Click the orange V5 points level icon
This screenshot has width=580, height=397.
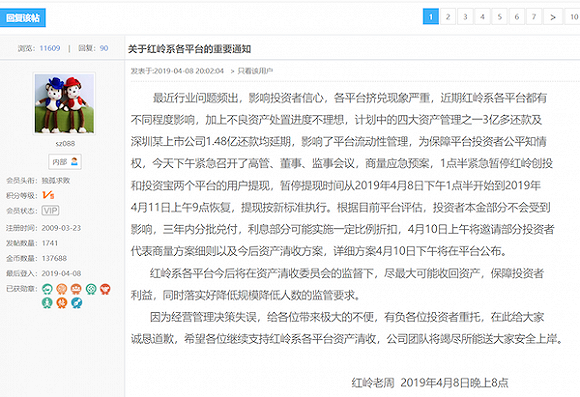point(48,195)
